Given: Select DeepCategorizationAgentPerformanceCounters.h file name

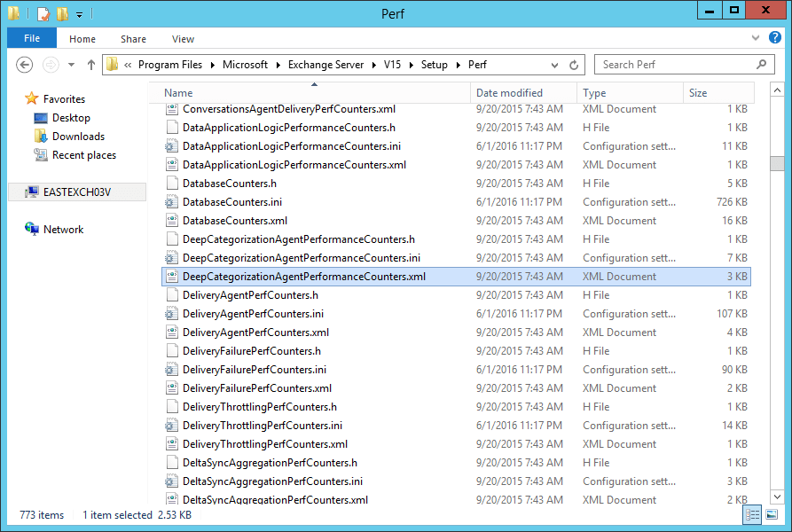Looking at the screenshot, I should [x=299, y=239].
